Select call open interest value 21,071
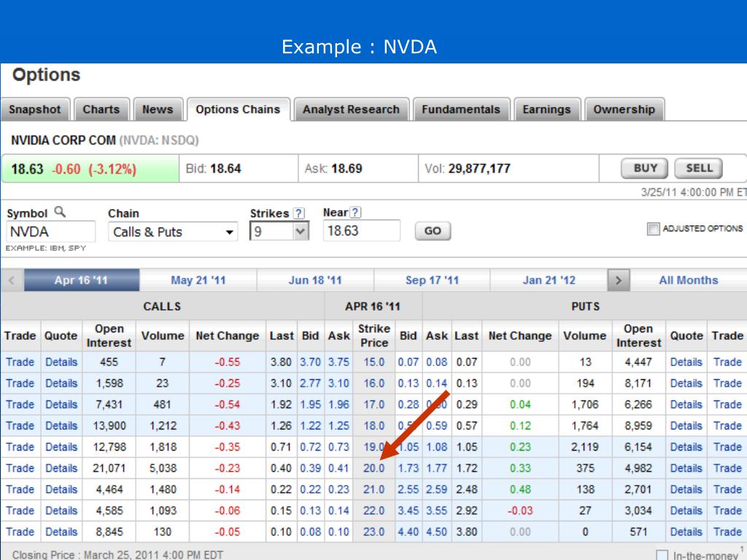This screenshot has height=560, width=747. (109, 468)
